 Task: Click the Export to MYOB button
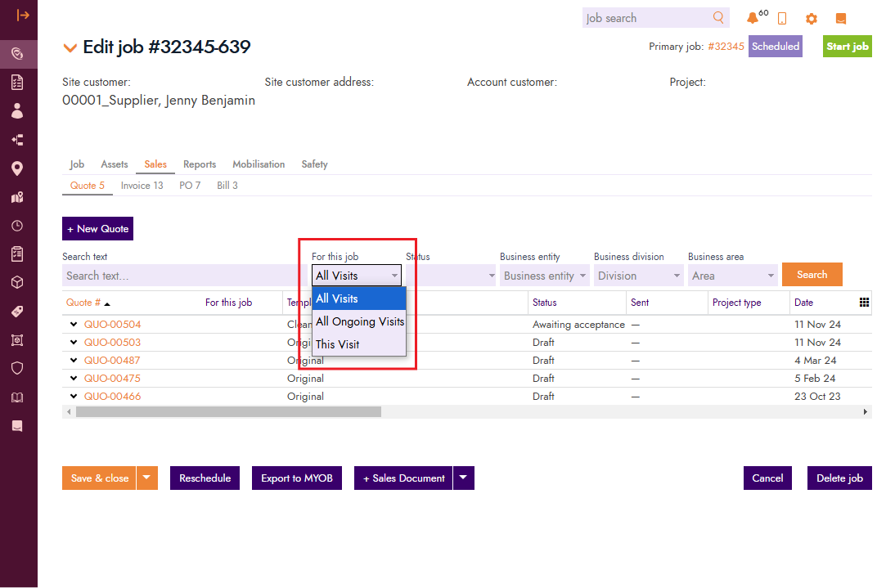pos(296,478)
